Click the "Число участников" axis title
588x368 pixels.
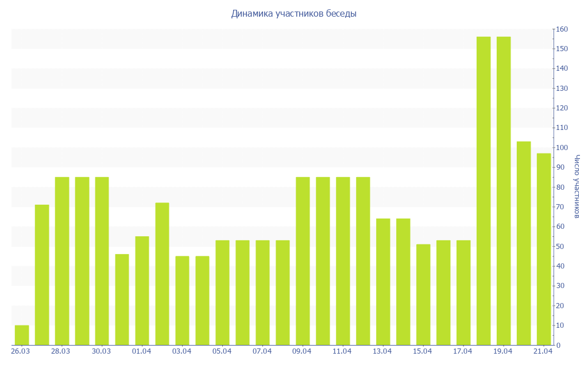coord(577,186)
